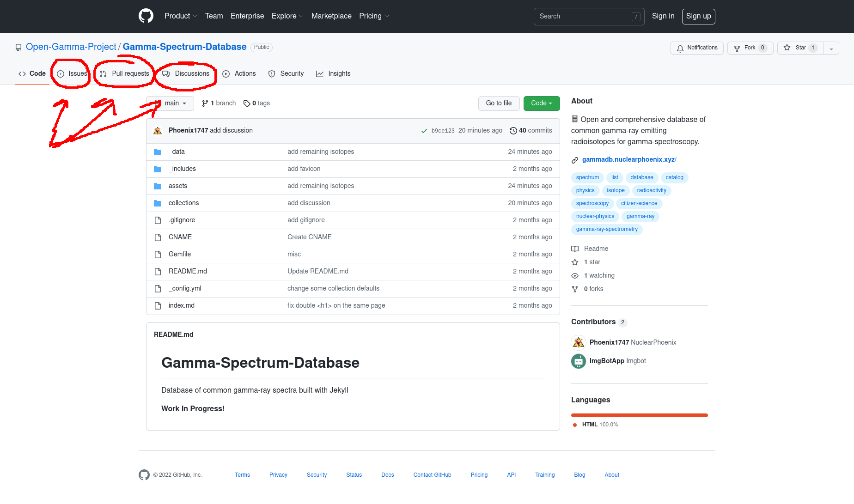The image size is (854, 504).
Task: Click Sign in
Action: (x=663, y=16)
